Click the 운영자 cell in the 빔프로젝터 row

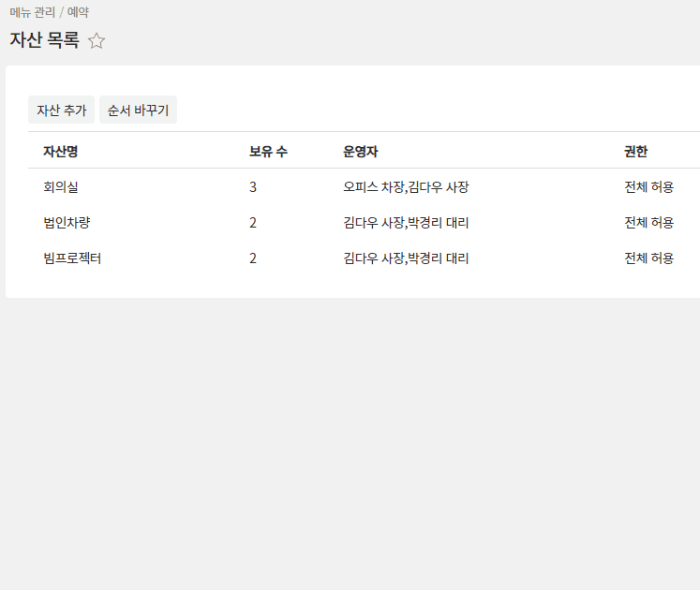pos(406,258)
